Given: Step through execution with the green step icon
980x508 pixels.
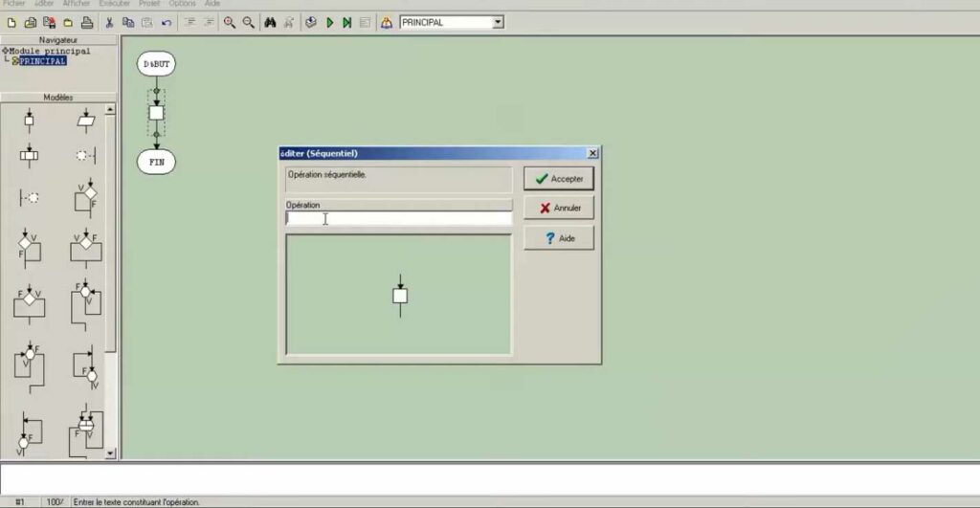Looking at the screenshot, I should click(346, 23).
